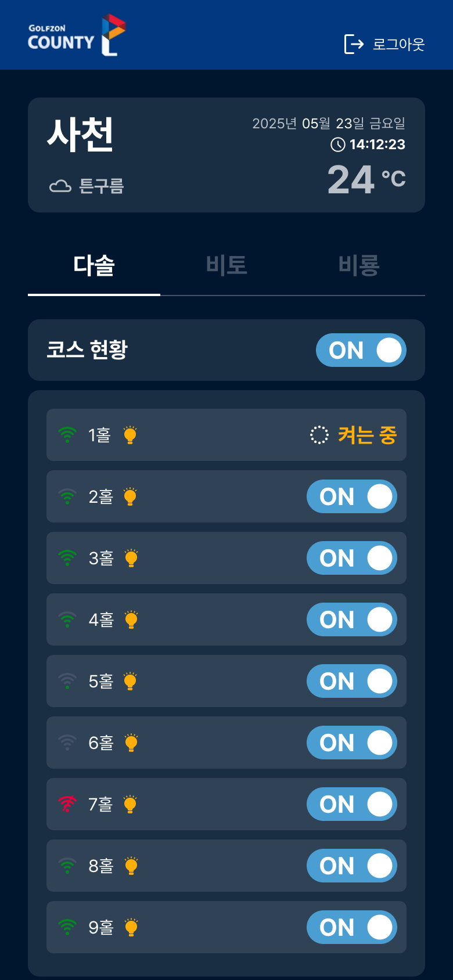Click the clock icon beside the time

coord(337,145)
